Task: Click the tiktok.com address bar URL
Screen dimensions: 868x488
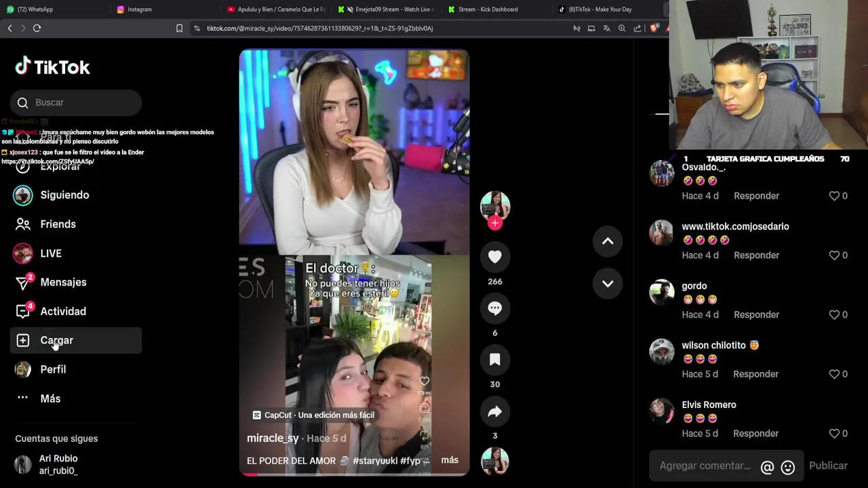Action: pos(319,28)
